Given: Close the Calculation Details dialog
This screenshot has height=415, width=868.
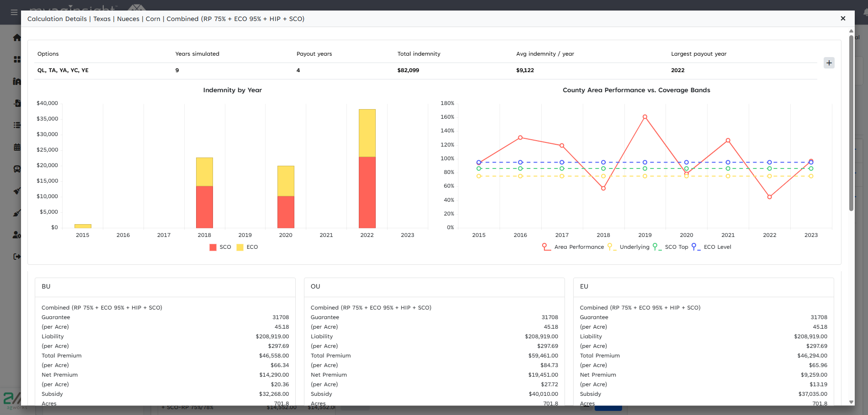Looking at the screenshot, I should [843, 19].
